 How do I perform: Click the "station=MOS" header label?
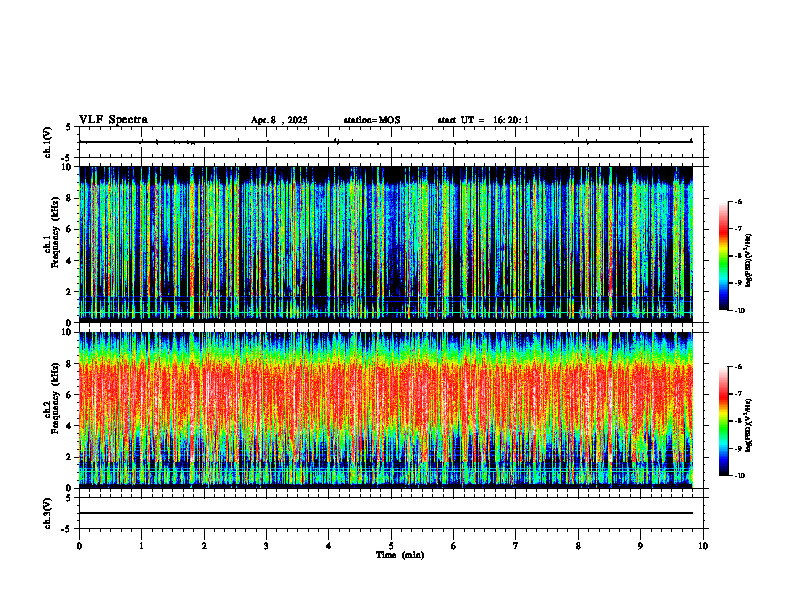point(372,120)
